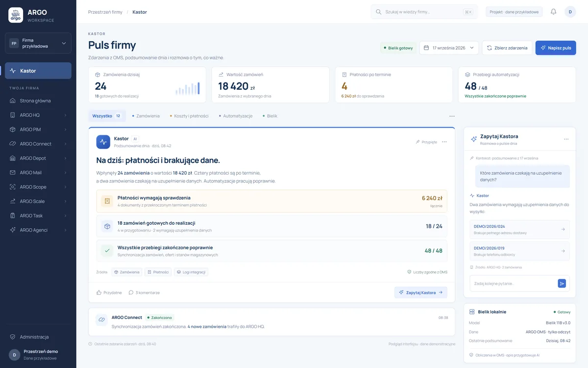Click Zapytaj Kastora button in summary card
588x368 pixels.
pyautogui.click(x=421, y=292)
